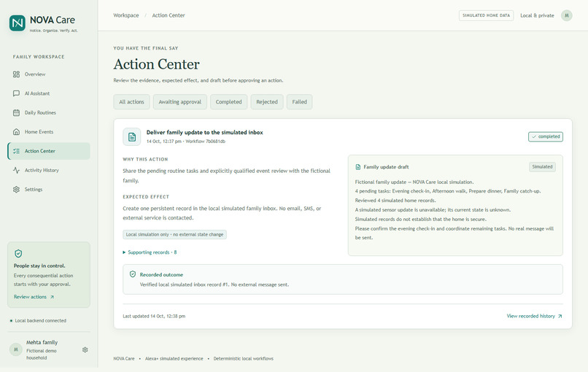Click 'Deliver family update to the simulated inbox' title
The height and width of the screenshot is (372, 588).
pyautogui.click(x=205, y=132)
